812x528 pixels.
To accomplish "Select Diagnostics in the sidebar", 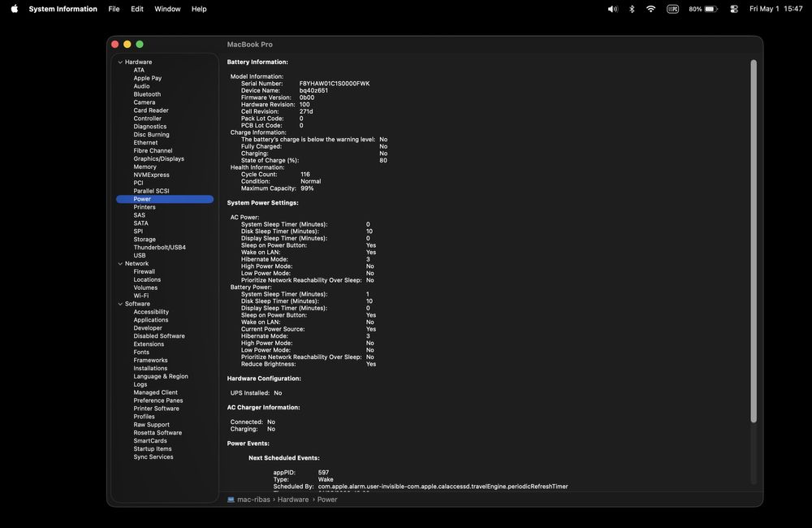I will (x=150, y=127).
